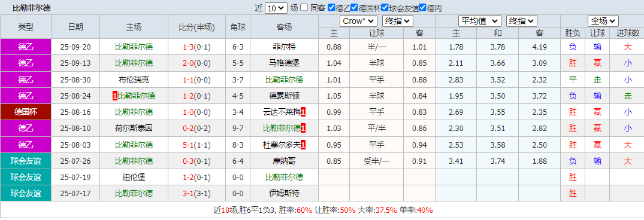Click the home handicap odds 0.88
This screenshot has height=220, width=644.
click(x=334, y=47)
